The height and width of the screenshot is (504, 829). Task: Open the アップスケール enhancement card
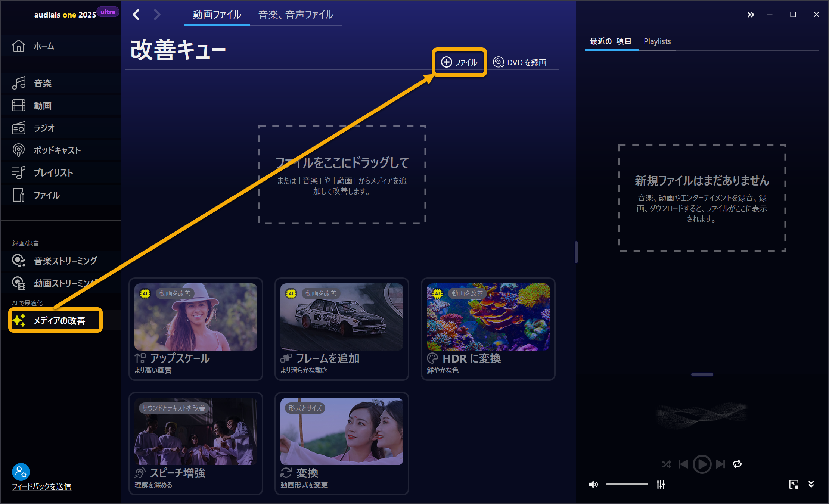(x=196, y=329)
